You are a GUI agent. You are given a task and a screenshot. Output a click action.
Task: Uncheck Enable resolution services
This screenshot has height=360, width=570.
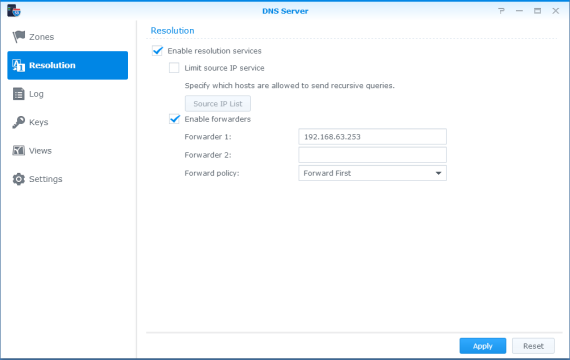(x=157, y=51)
